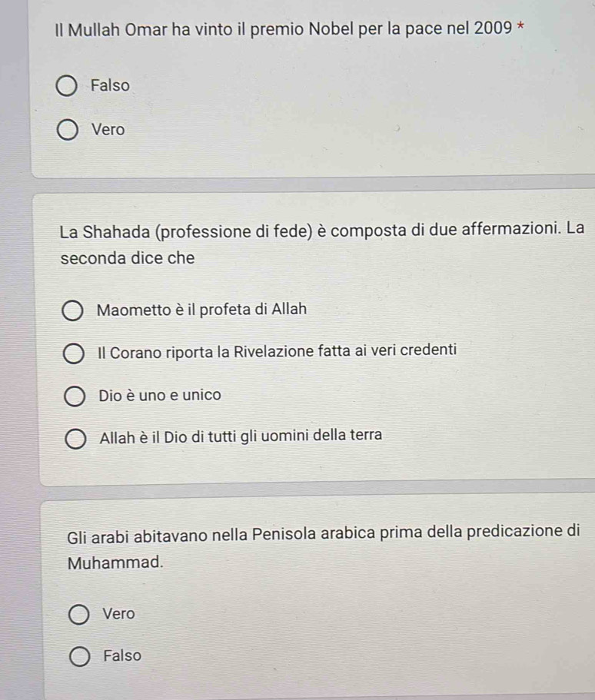
Task: Click the 'Gli arabi abitavano' question title
Action: tap(324, 546)
